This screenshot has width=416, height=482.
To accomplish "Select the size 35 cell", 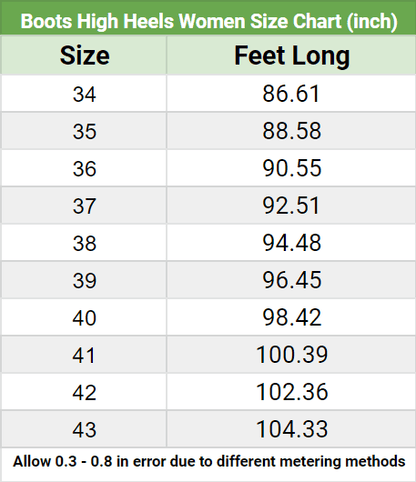I will point(84,131).
